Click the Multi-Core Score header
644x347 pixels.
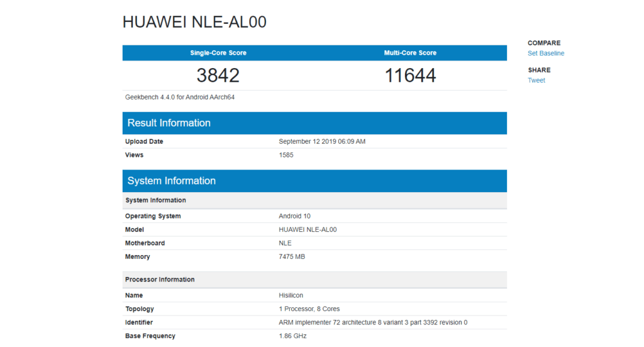[x=410, y=53]
